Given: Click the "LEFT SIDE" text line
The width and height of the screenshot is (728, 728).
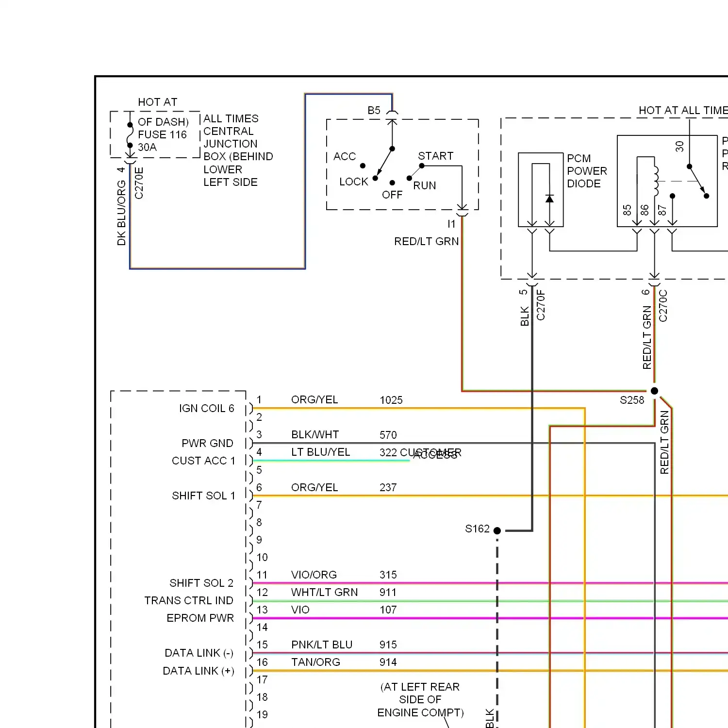Looking at the screenshot, I should tap(231, 182).
